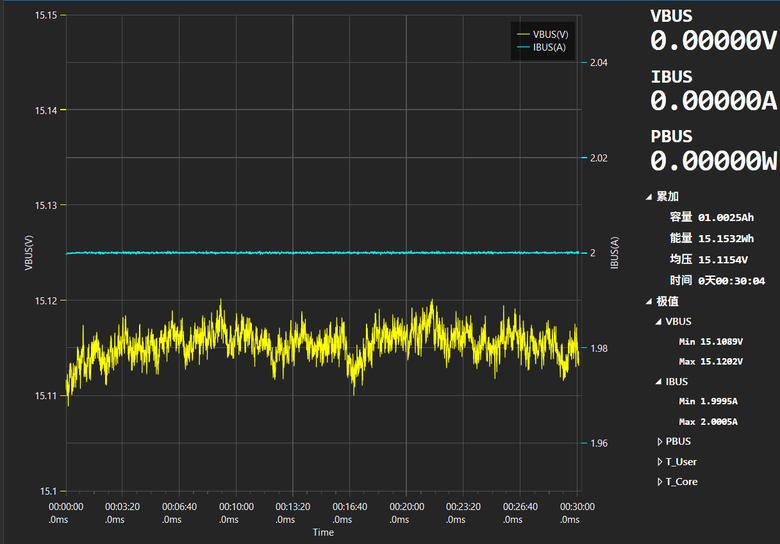Expand the PBUS group
This screenshot has width=780, height=544.
[x=660, y=442]
